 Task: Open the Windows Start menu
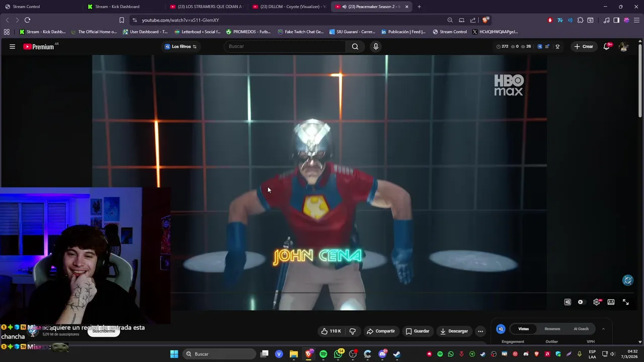(x=174, y=354)
